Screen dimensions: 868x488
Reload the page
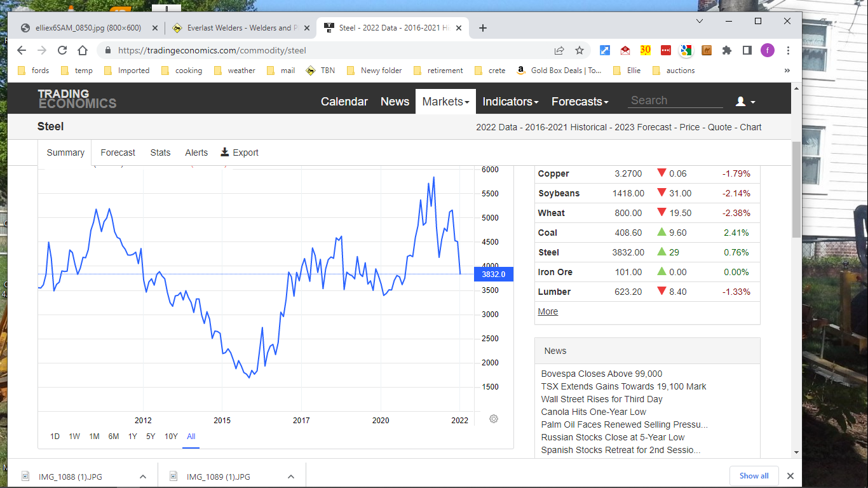(x=62, y=50)
